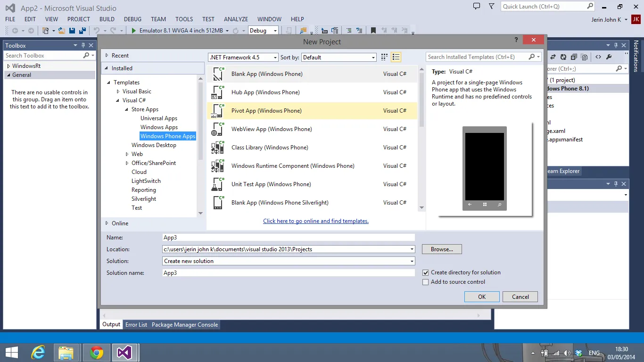
Task: Open Google Chrome from the taskbar
Action: click(97, 353)
